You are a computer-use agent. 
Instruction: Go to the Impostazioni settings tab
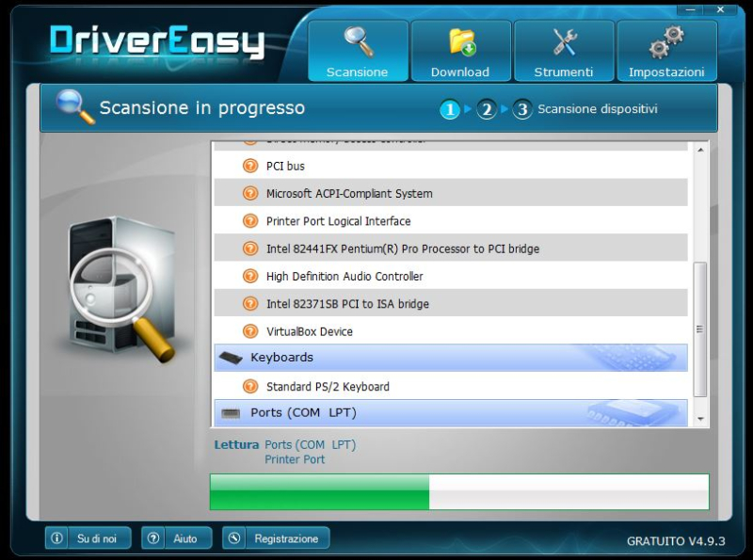pyautogui.click(x=666, y=52)
